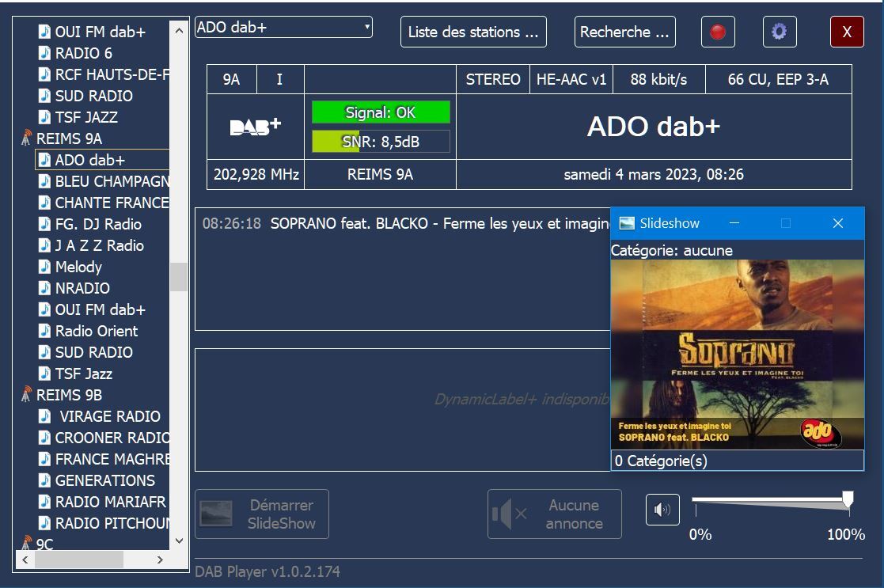Viewport: 884px width, 588px height.
Task: Start recording with the red record button
Action: pos(718,32)
